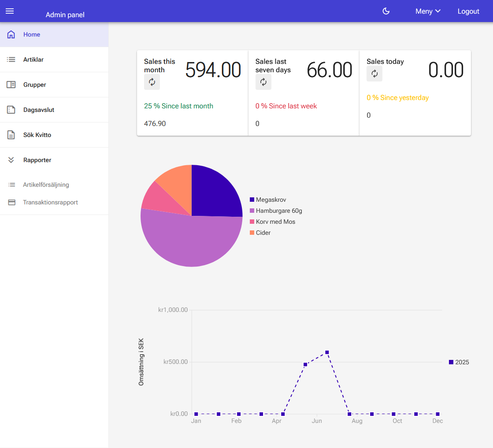Refresh the Sales this month card

point(152,82)
